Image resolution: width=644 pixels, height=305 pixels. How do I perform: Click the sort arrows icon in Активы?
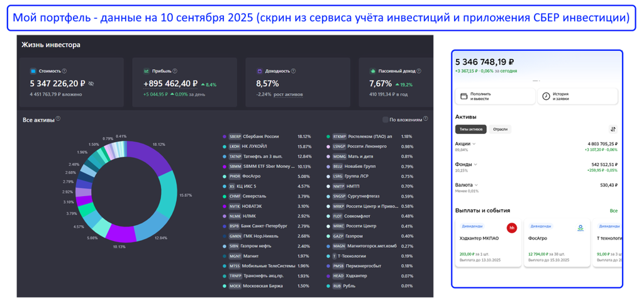click(x=613, y=129)
